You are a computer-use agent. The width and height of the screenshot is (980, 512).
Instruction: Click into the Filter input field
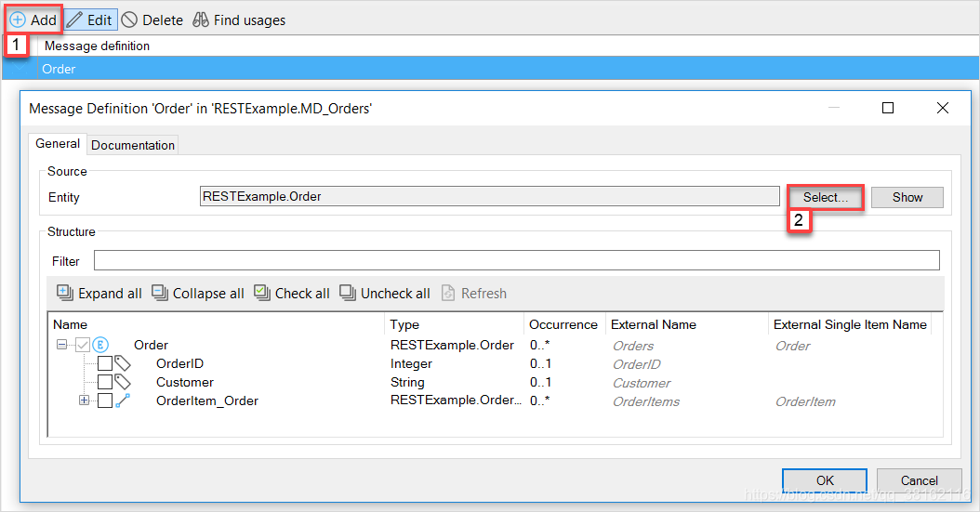[x=516, y=260]
